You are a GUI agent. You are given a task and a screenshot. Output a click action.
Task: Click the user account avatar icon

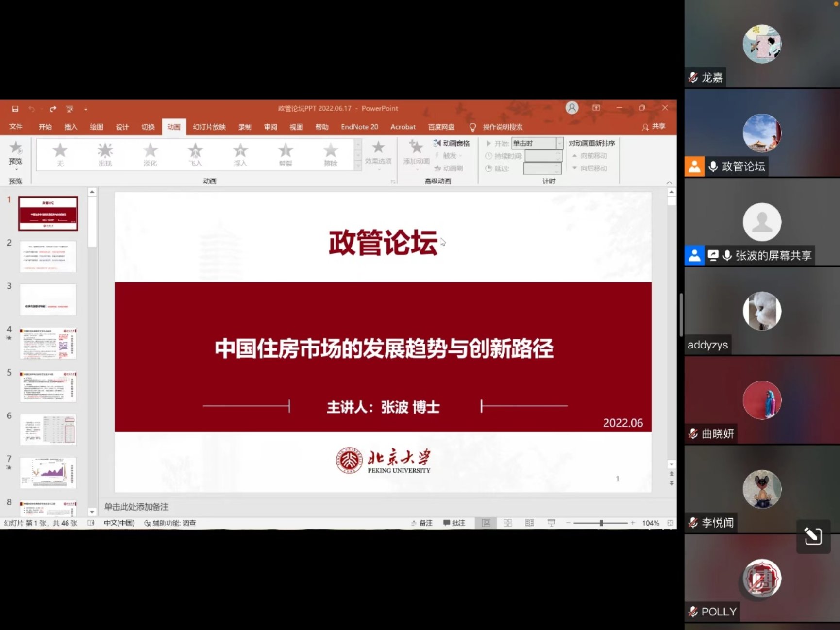(572, 108)
